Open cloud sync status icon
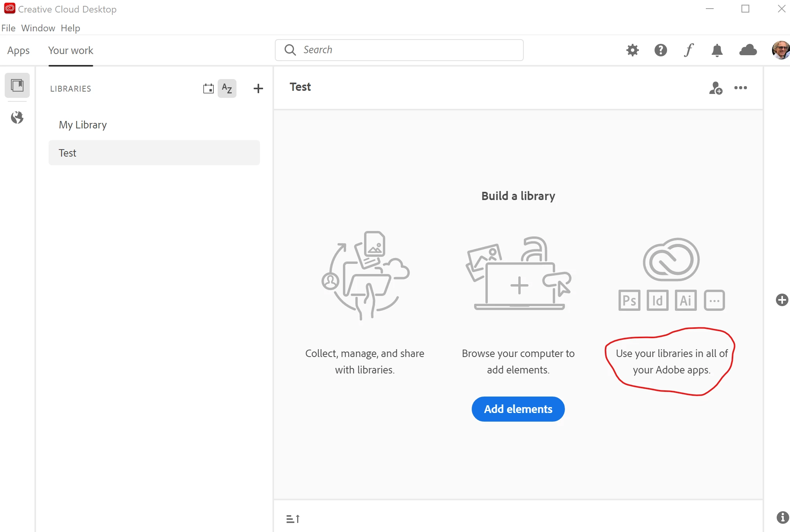The width and height of the screenshot is (790, 532). 748,50
